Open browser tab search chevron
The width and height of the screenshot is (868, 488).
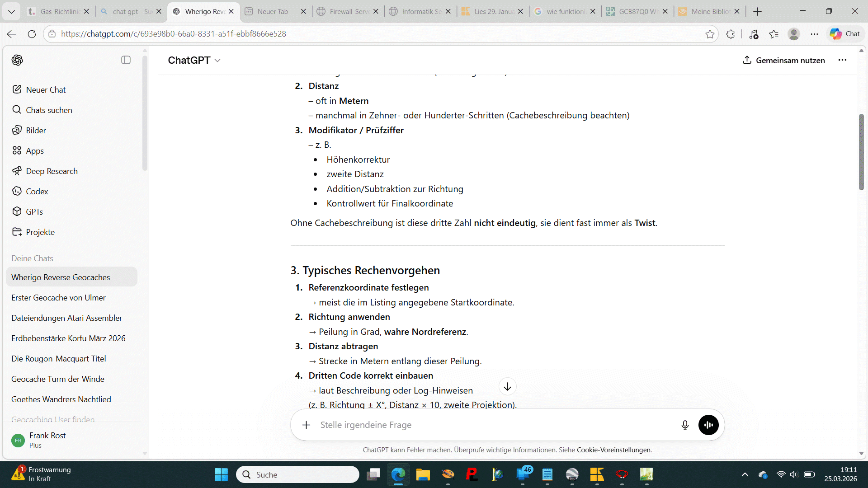tap(11, 11)
